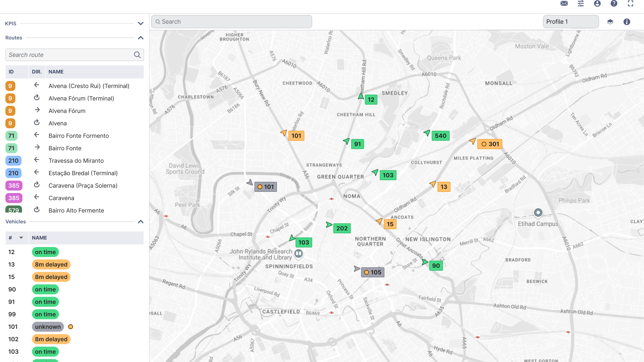Open the help question mark icon
Viewport: 644px width, 362px height.
click(x=614, y=4)
